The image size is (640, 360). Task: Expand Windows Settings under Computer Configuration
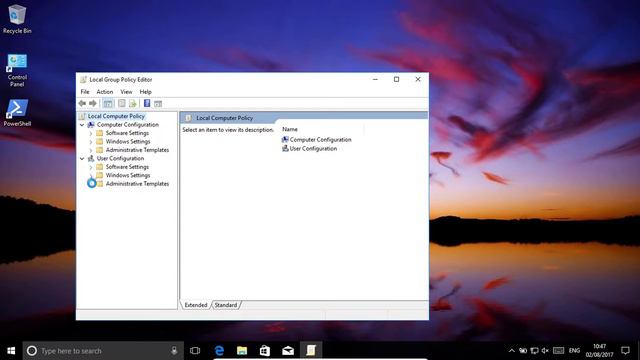click(91, 142)
